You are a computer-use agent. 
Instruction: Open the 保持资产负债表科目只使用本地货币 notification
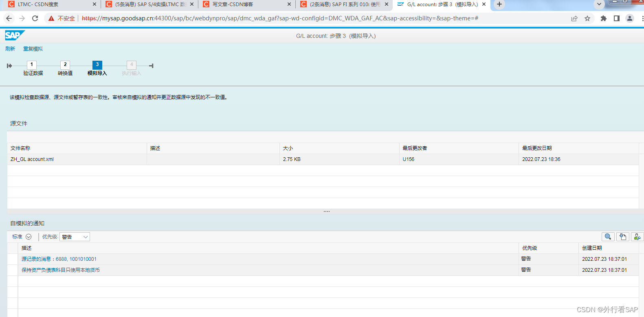coord(61,270)
